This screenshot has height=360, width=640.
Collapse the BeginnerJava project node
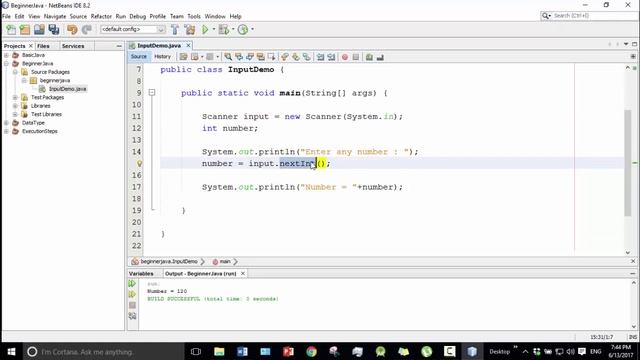[x=7, y=64]
